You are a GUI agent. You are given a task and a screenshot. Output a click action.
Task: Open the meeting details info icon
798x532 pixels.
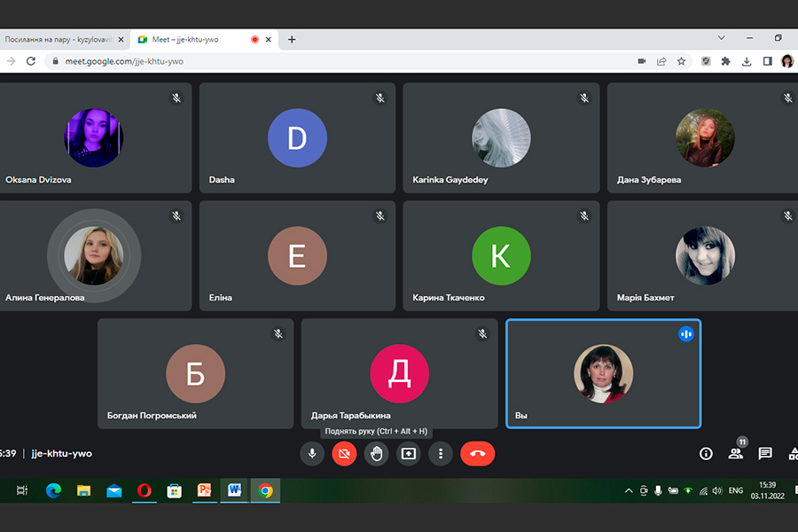point(706,453)
